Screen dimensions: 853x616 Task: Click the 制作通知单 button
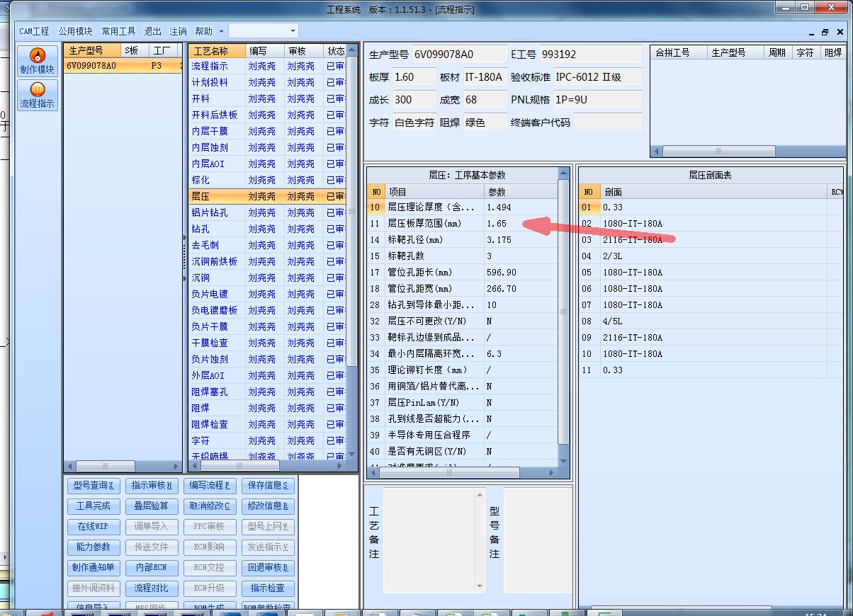tap(94, 568)
